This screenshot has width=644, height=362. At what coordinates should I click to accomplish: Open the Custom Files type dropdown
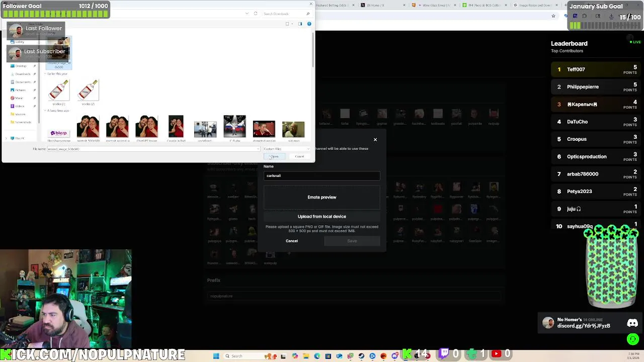tap(287, 149)
